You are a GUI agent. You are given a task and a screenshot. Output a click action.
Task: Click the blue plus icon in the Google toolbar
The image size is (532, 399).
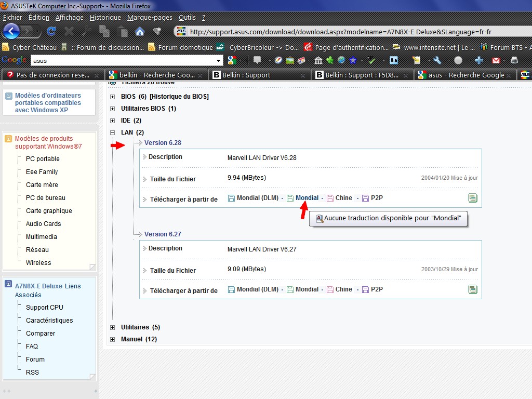478,60
